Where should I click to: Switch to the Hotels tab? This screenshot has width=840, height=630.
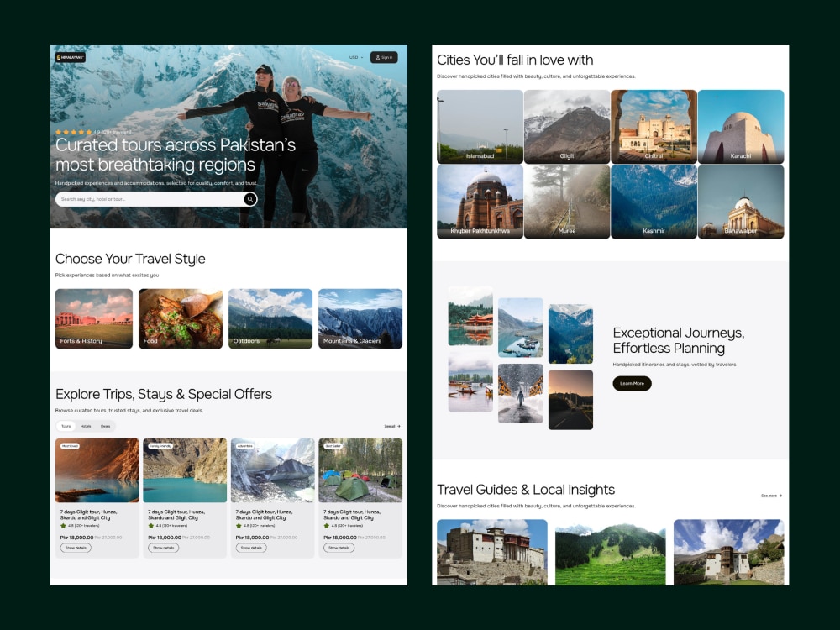click(x=86, y=427)
